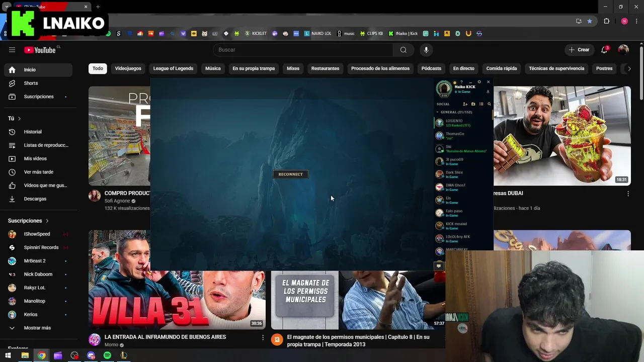
Task: Select friend LOSIENTO in League list
Action: click(x=463, y=123)
